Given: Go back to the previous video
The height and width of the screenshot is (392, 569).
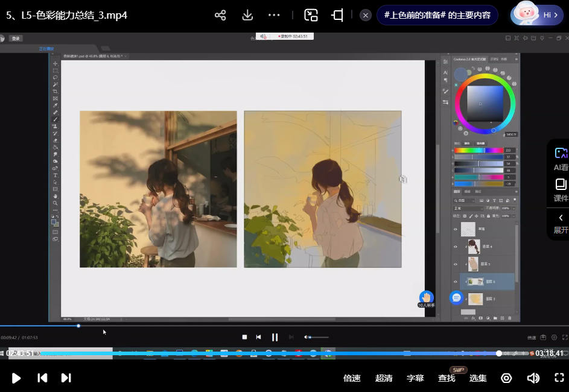Looking at the screenshot, I should click(x=42, y=378).
